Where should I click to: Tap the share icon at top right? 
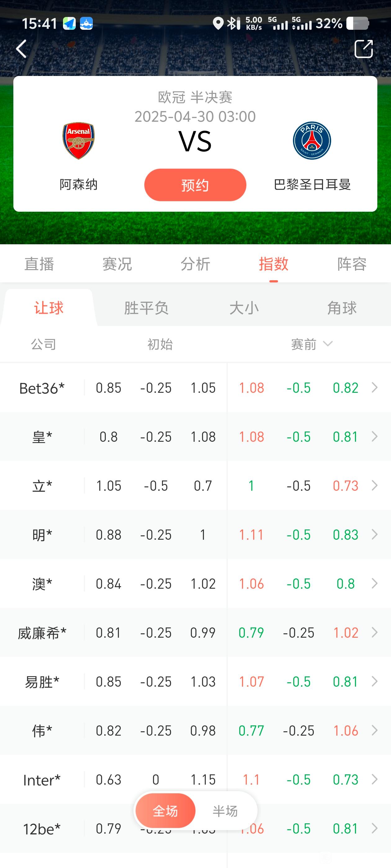pos(364,49)
